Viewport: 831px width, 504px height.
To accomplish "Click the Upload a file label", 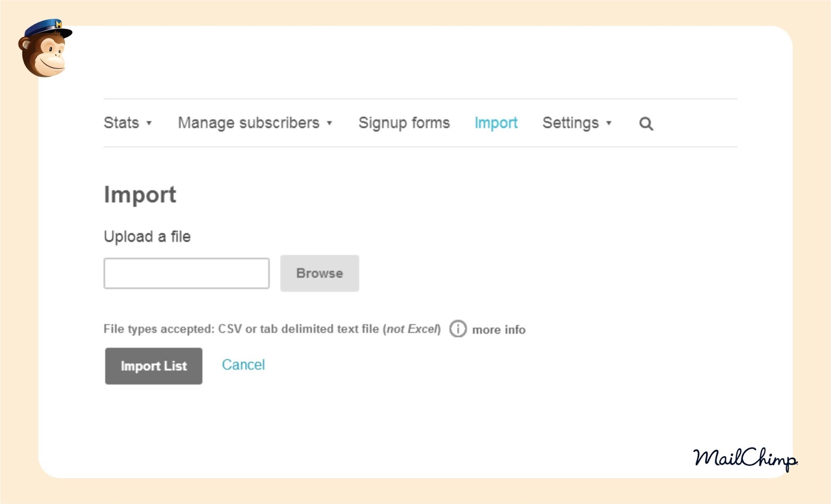I will pyautogui.click(x=147, y=237).
